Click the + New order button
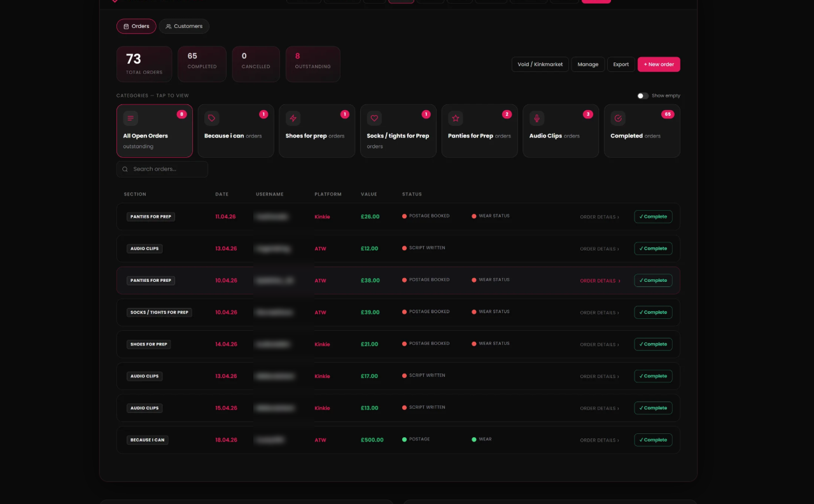The width and height of the screenshot is (814, 504). [x=659, y=64]
